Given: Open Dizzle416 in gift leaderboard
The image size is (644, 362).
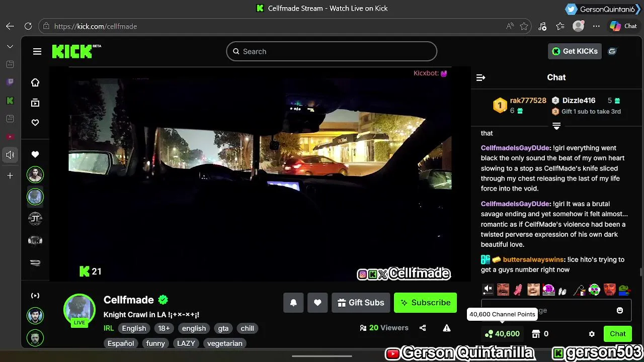Looking at the screenshot, I should click(x=579, y=101).
